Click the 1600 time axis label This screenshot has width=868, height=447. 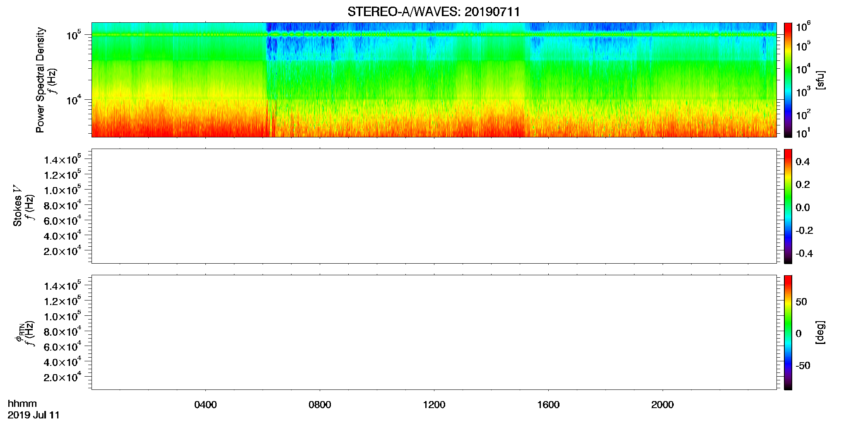coord(548,405)
